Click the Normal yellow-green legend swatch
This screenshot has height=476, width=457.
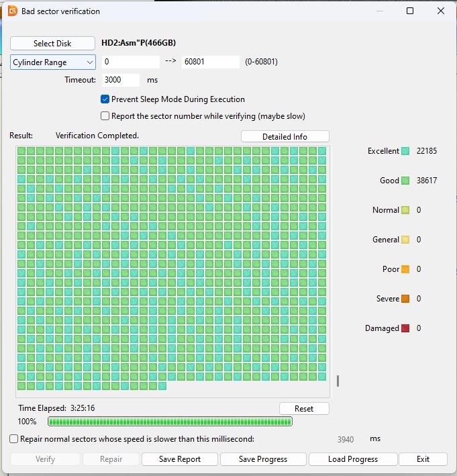405,210
